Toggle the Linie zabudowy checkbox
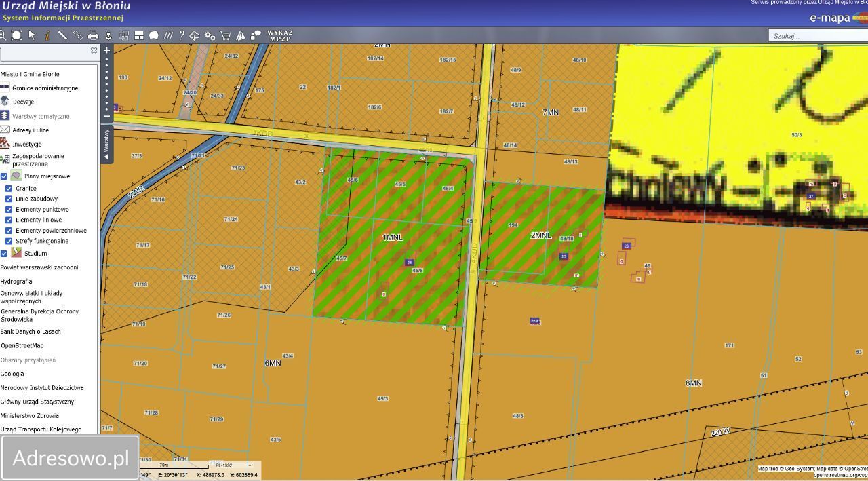Viewport: 868px width, 481px height. [9, 199]
